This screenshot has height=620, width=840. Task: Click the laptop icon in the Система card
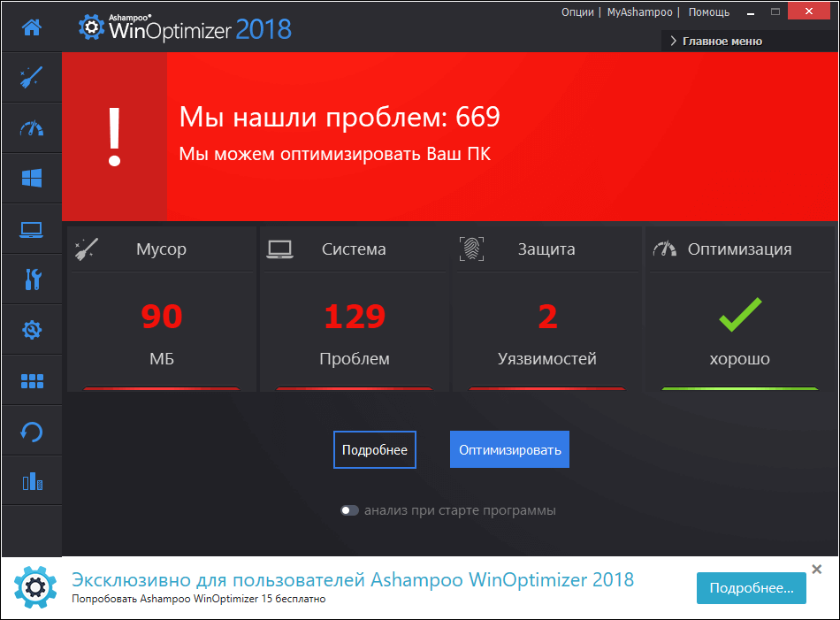coord(279,249)
